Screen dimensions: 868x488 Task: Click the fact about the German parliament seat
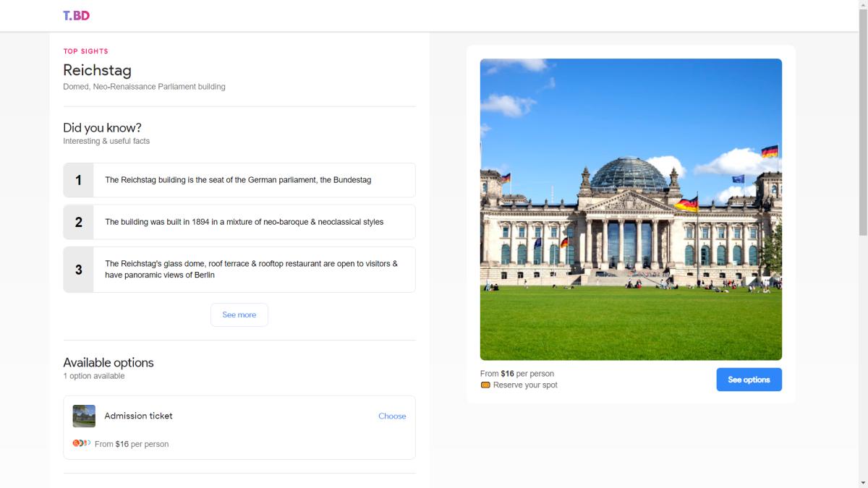(x=238, y=180)
